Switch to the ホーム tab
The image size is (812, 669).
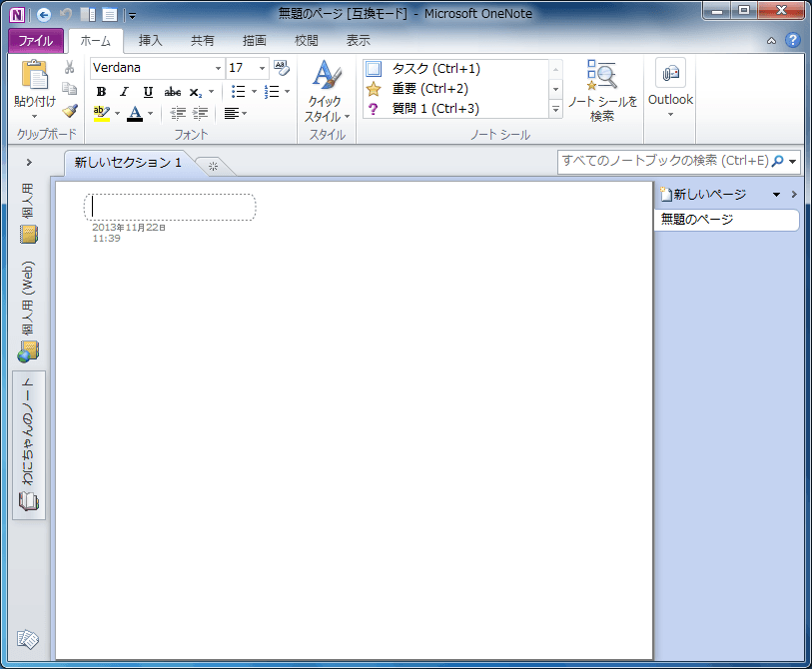point(96,40)
